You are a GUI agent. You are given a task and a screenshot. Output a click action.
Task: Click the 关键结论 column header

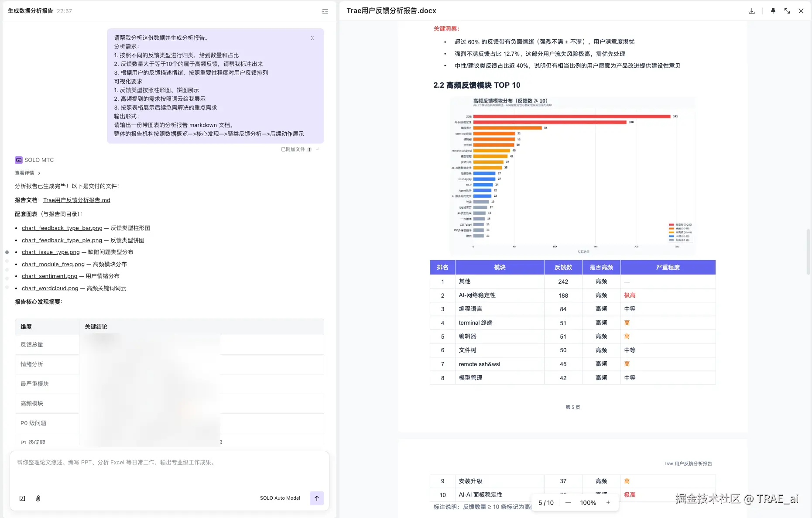tap(202, 327)
